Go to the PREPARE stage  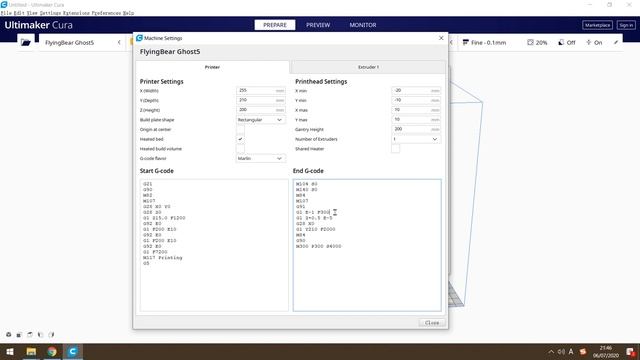coord(275,25)
